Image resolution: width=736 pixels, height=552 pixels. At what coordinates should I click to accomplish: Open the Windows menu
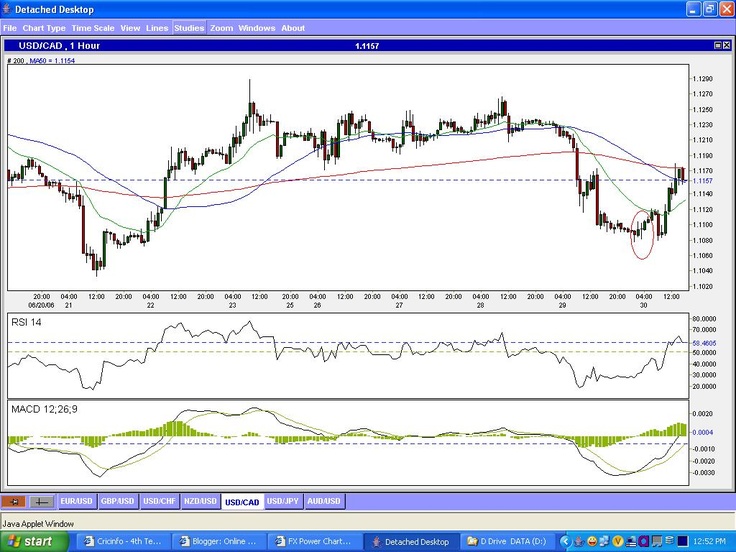click(257, 28)
